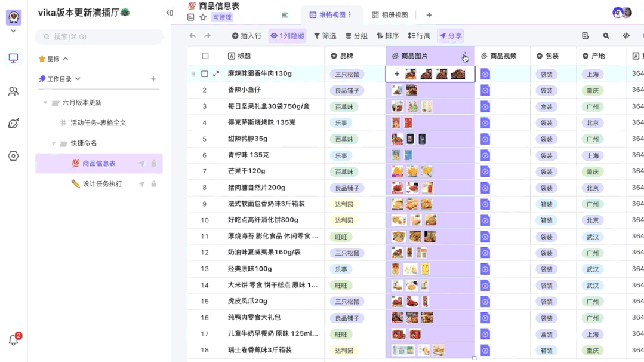Toggle the select-all checkbox in header

click(x=205, y=56)
